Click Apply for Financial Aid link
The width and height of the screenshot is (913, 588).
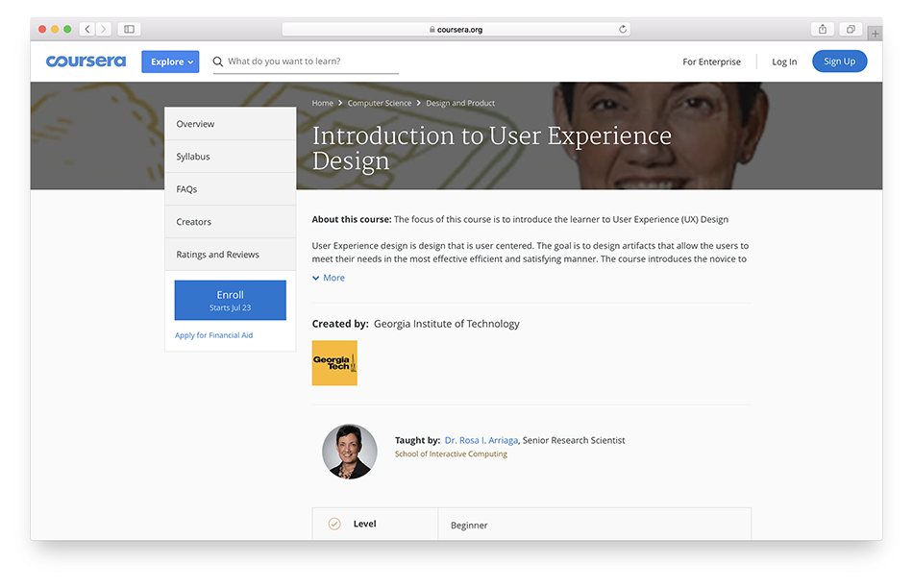[213, 335]
